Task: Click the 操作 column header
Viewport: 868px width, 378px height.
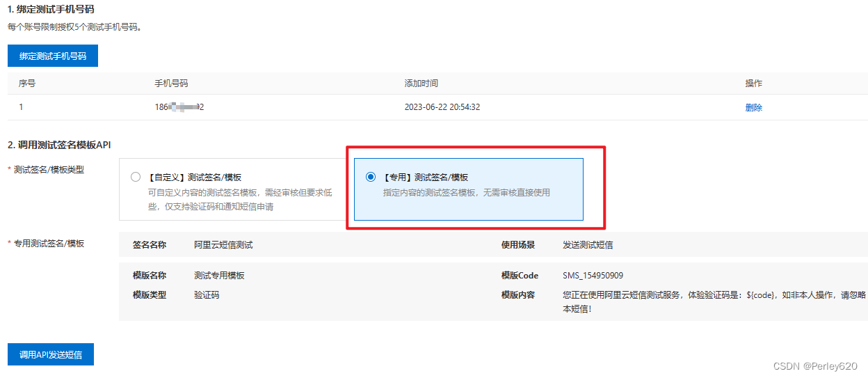Action: tap(754, 83)
